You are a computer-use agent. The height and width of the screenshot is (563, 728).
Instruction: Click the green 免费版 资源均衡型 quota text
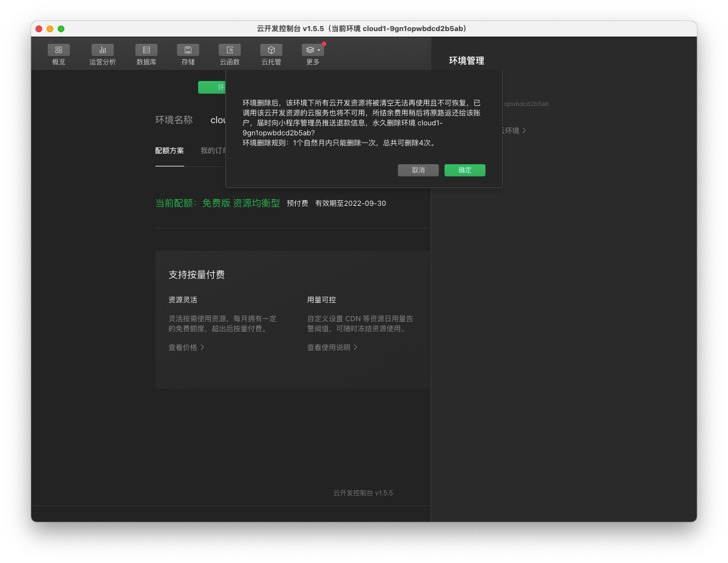257,203
